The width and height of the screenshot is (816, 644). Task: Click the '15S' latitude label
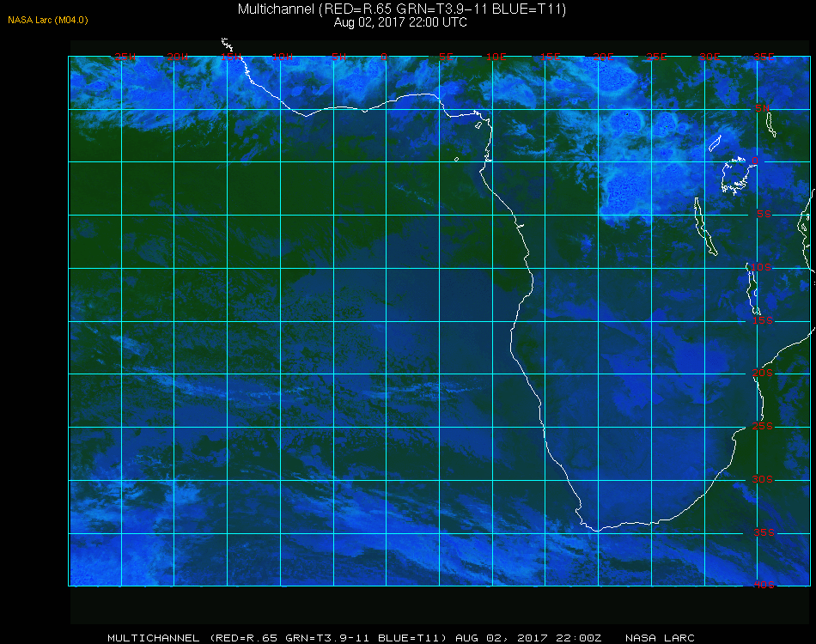click(x=763, y=320)
